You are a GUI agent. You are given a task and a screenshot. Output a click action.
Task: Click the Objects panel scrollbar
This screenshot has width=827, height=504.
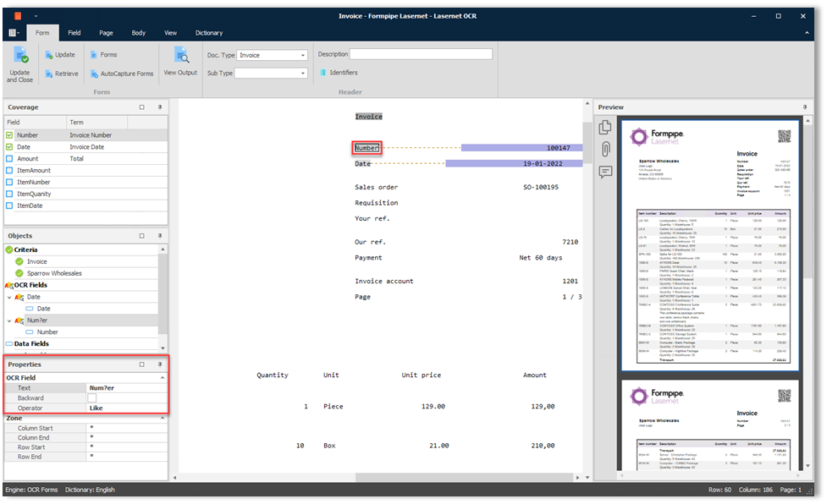pos(163,293)
